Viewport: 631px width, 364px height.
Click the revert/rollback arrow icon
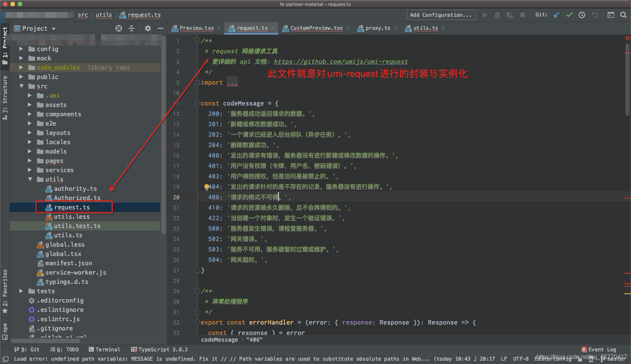click(x=594, y=15)
